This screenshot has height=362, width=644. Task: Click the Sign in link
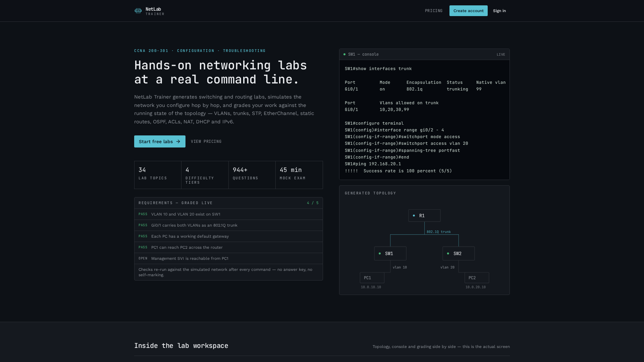click(499, 11)
